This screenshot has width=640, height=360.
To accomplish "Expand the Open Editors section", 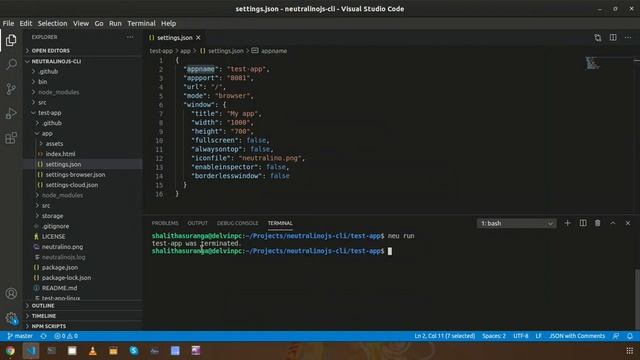I will (83, 51).
